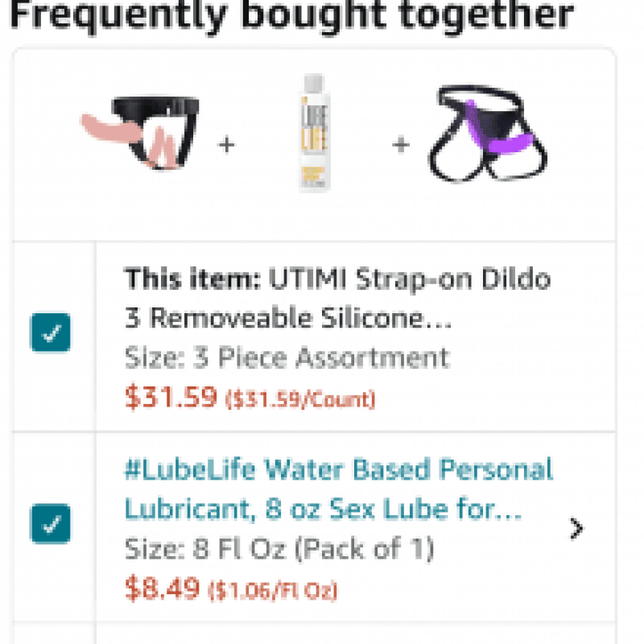Click the plus sign before purple harness image
Screen dimensions: 644x644
coord(400,145)
